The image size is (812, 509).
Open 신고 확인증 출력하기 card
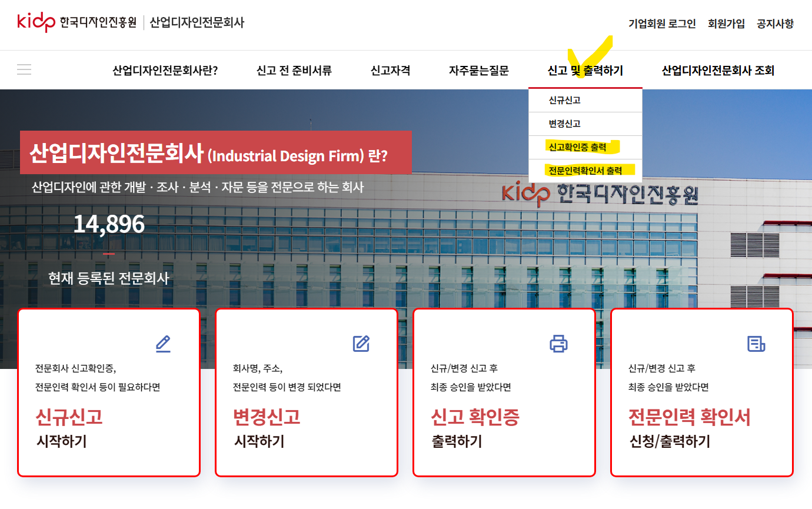[x=504, y=392]
